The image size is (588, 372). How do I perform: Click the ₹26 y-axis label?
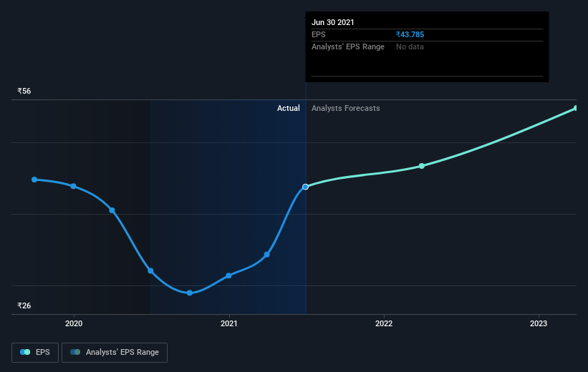(24, 305)
